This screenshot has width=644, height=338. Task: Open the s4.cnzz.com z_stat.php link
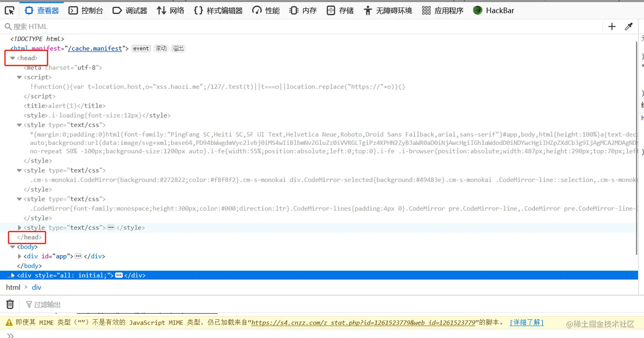tap(363, 323)
